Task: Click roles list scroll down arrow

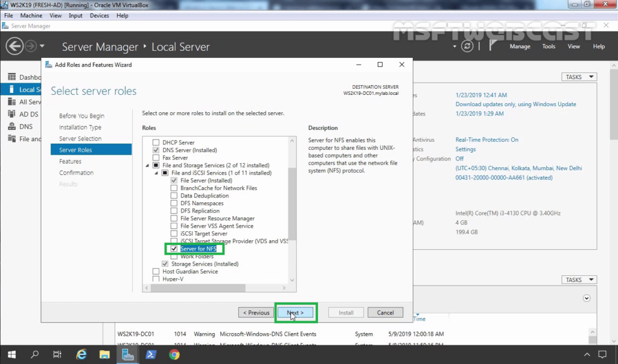Action: click(x=292, y=280)
